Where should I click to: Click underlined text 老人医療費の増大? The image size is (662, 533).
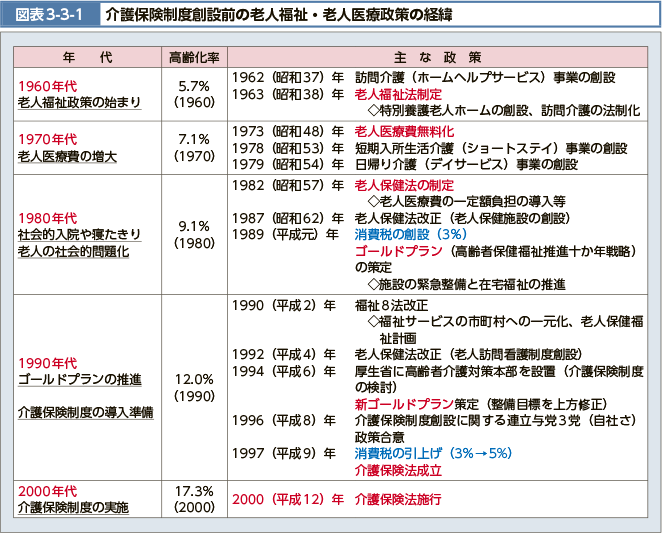pyautogui.click(x=67, y=156)
